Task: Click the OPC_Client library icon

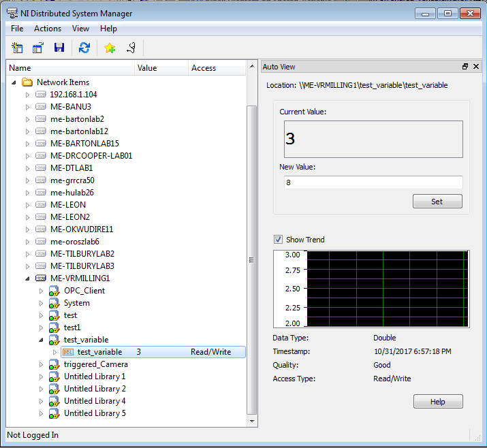Action: point(54,291)
